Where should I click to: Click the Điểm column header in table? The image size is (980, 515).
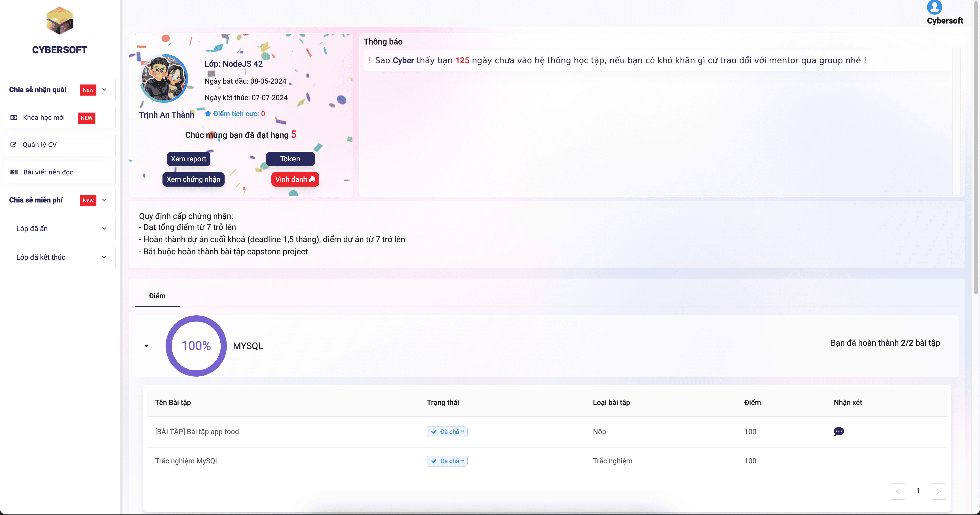(x=753, y=402)
